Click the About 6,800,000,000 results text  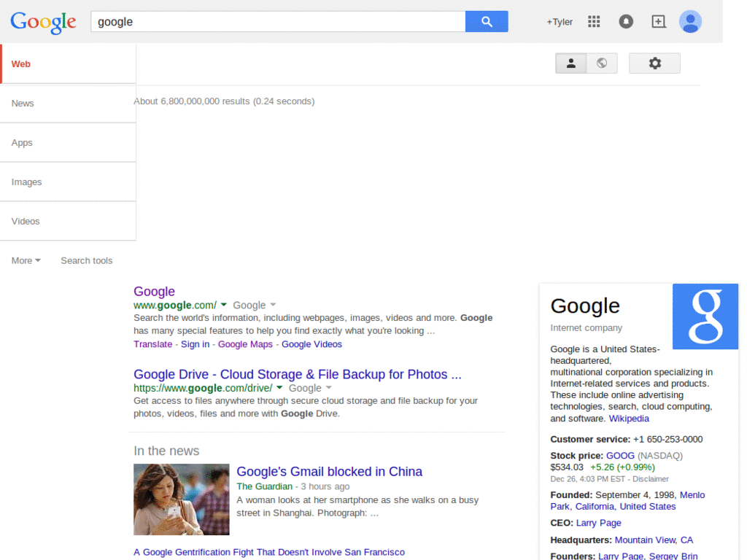click(x=224, y=101)
